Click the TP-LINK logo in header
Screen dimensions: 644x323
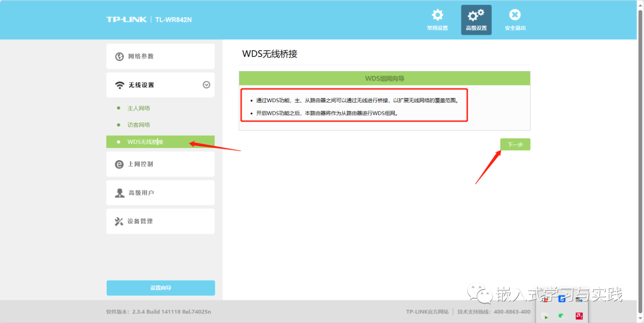pos(126,19)
